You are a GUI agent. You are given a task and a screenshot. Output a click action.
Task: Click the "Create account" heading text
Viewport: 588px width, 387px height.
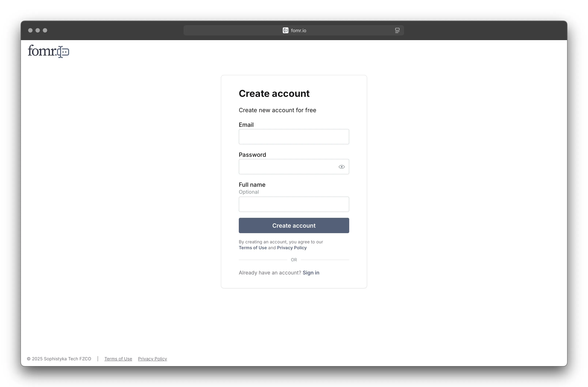274,94
